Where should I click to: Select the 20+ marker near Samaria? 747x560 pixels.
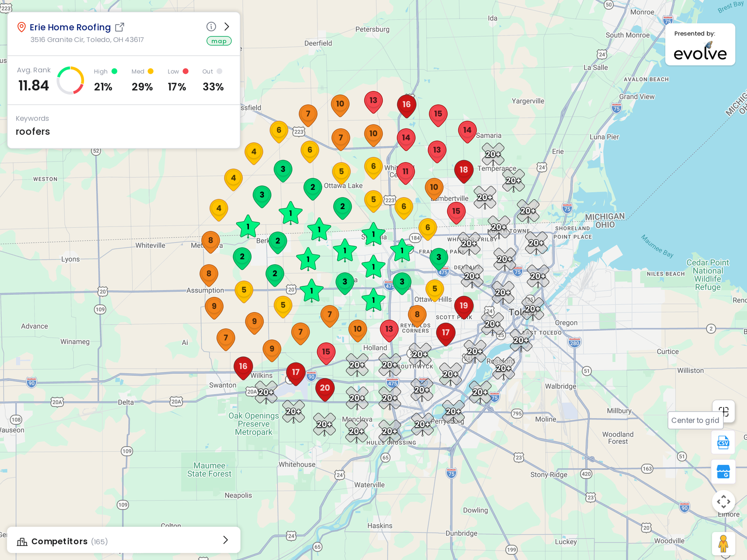pos(493,154)
